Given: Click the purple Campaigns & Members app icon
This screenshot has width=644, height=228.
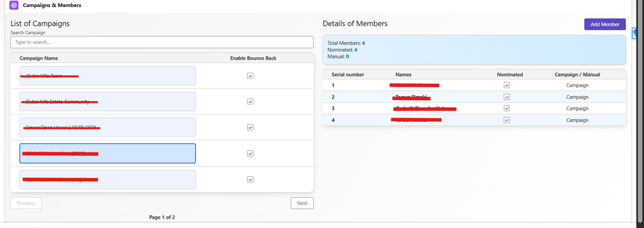Looking at the screenshot, I should 14,6.
